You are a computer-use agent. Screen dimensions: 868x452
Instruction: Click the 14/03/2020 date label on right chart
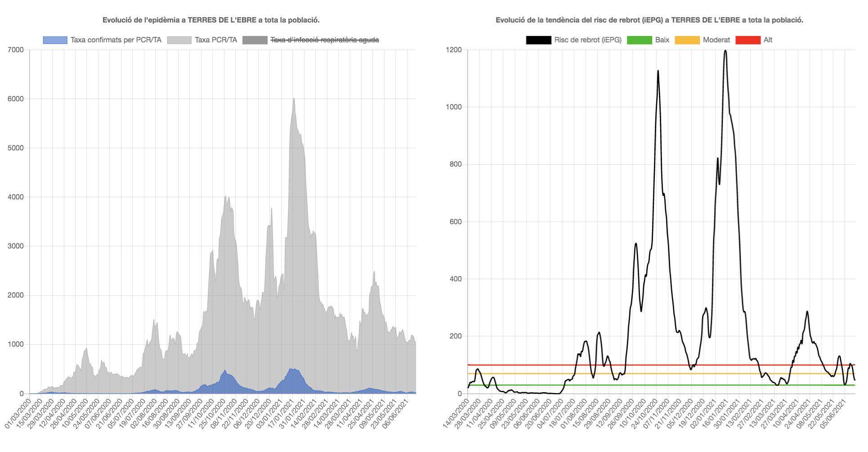pos(456,412)
